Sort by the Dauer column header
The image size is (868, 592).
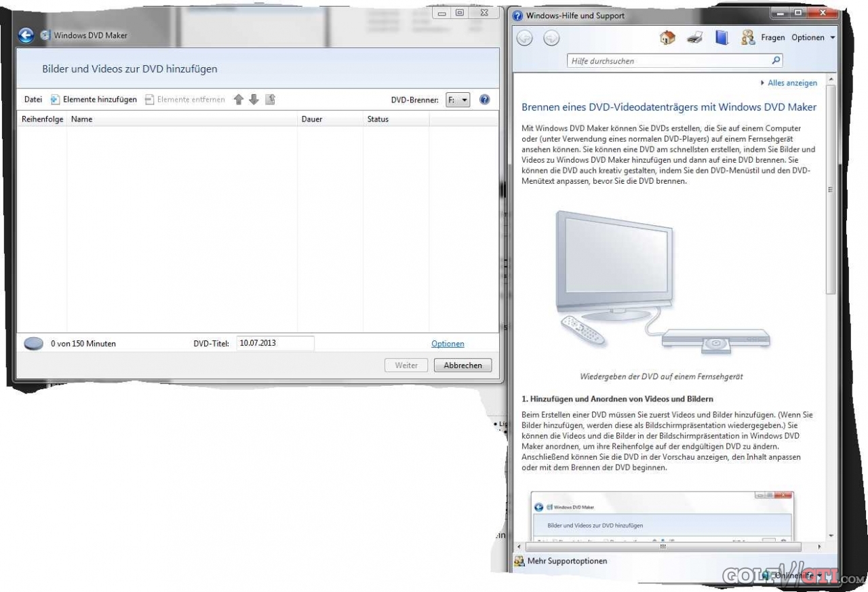tap(330, 119)
